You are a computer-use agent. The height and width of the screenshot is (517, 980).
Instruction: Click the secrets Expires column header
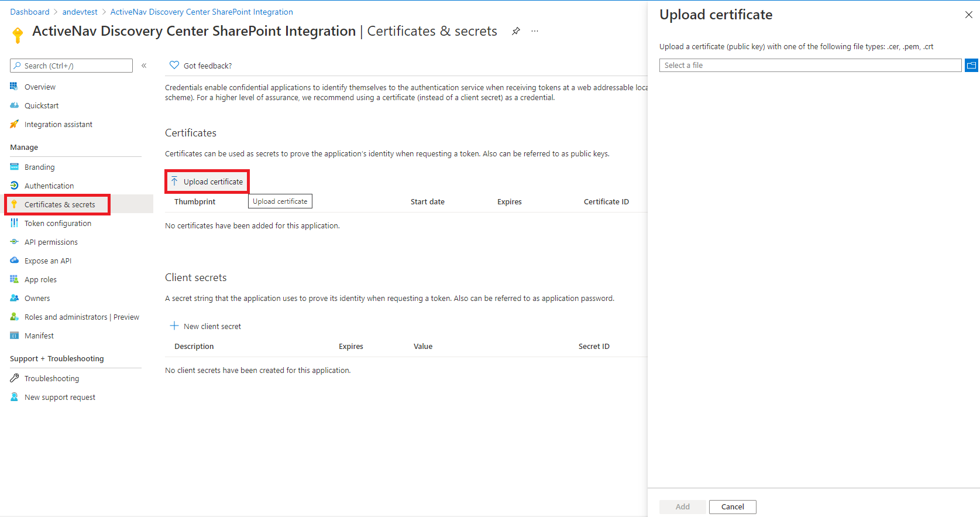[351, 346]
